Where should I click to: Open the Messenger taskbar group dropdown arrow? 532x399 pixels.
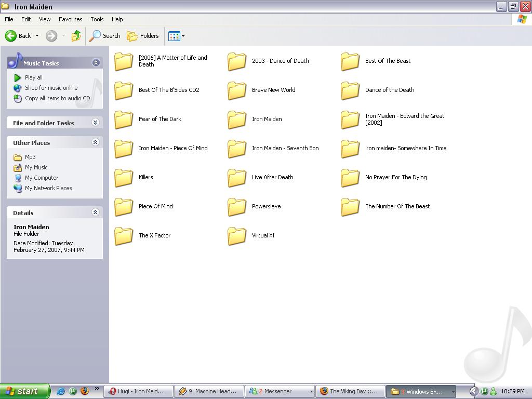[311, 392]
